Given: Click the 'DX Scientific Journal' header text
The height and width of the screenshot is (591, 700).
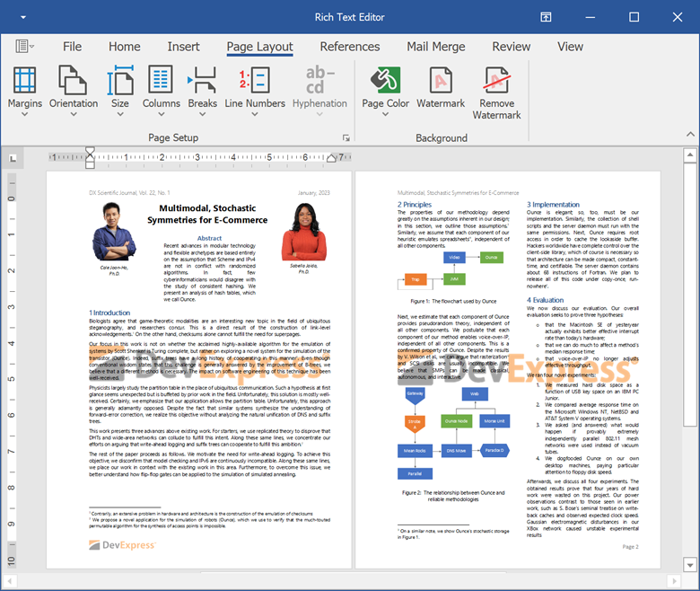Looking at the screenshot, I should (x=129, y=193).
